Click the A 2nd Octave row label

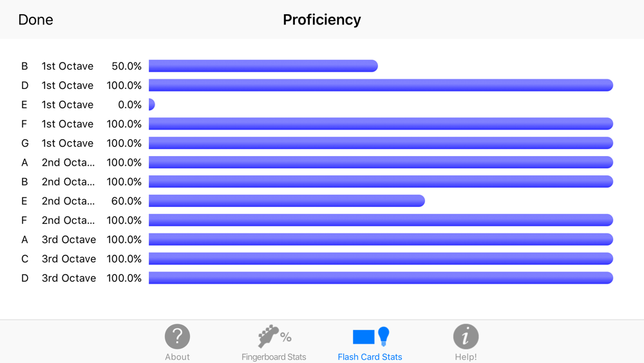[x=58, y=162]
